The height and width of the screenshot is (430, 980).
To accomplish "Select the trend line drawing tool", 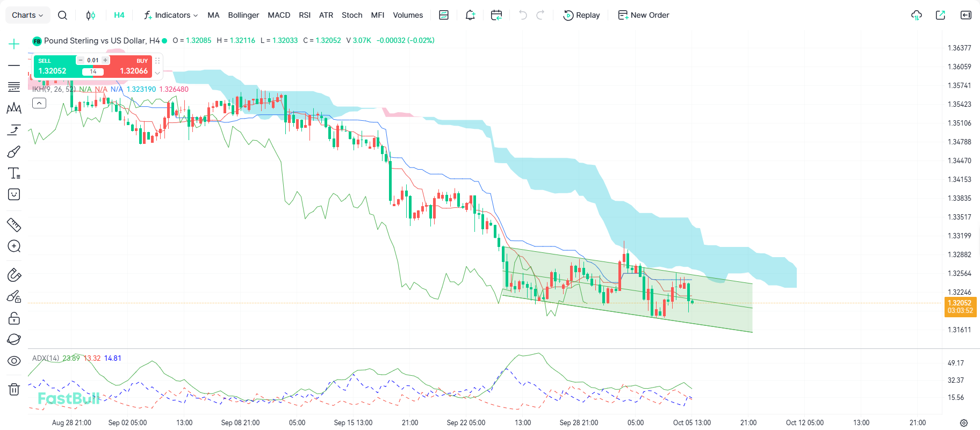I will (14, 65).
